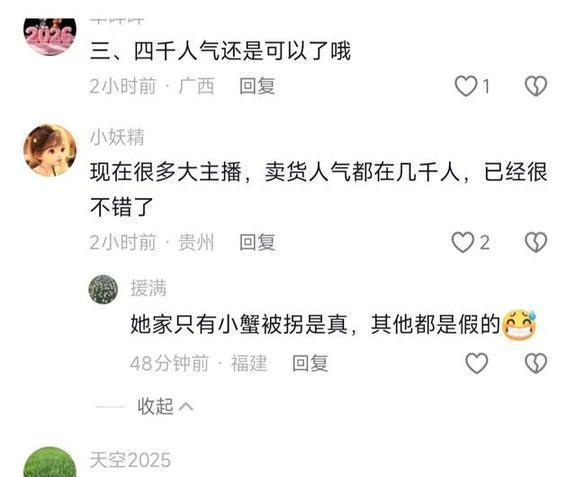Image resolution: width=576 pixels, height=477 pixels.
Task: Like the 三、四千人气 comment from 广西
Action: click(x=466, y=86)
